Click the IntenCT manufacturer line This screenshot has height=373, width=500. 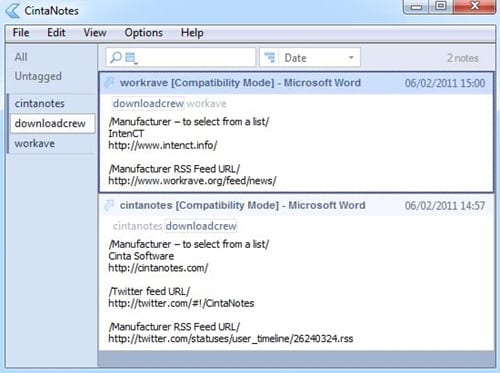click(x=126, y=134)
